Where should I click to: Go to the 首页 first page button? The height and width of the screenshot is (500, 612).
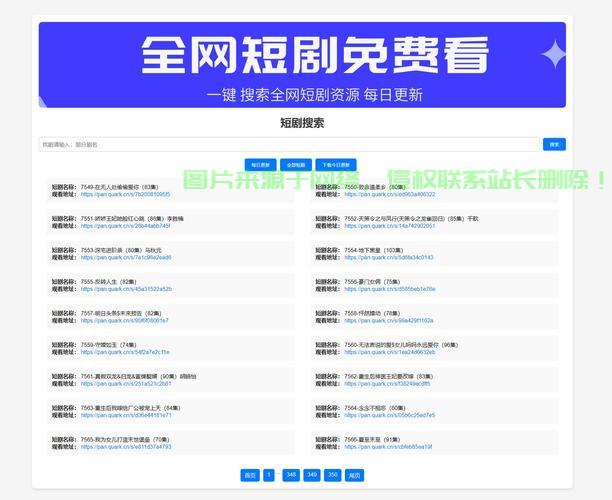click(250, 475)
